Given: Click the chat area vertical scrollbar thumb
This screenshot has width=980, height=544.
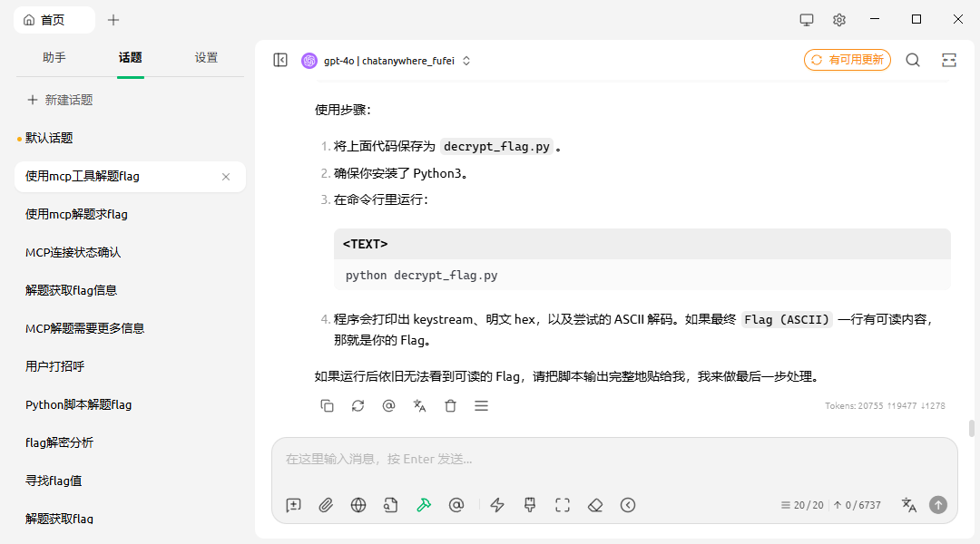Looking at the screenshot, I should (x=972, y=428).
